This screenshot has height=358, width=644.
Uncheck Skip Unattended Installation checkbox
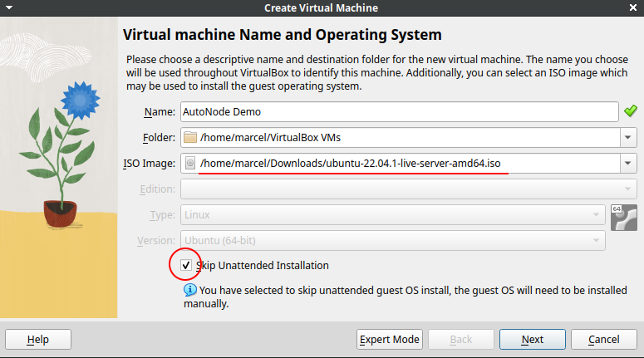point(186,265)
